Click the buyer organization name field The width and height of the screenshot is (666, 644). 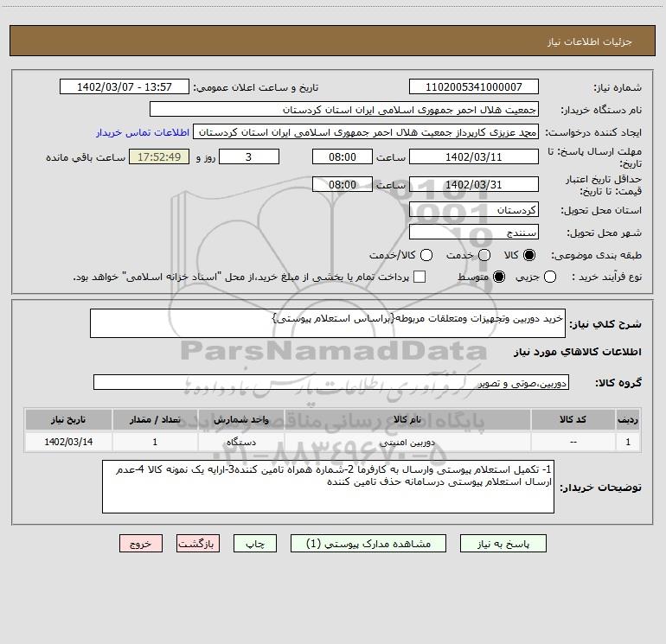click(x=344, y=110)
